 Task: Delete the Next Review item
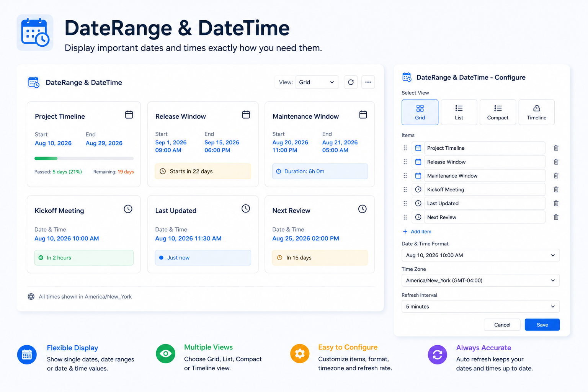pyautogui.click(x=556, y=217)
